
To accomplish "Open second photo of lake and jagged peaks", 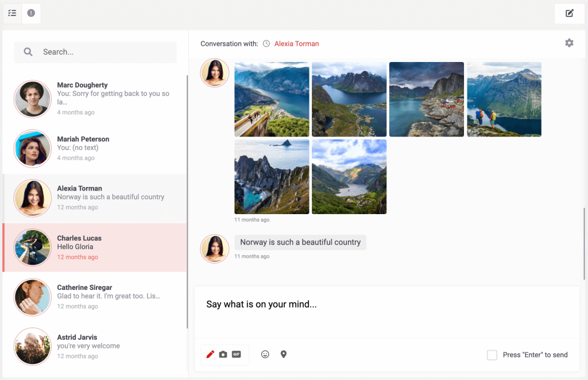I will click(x=349, y=99).
